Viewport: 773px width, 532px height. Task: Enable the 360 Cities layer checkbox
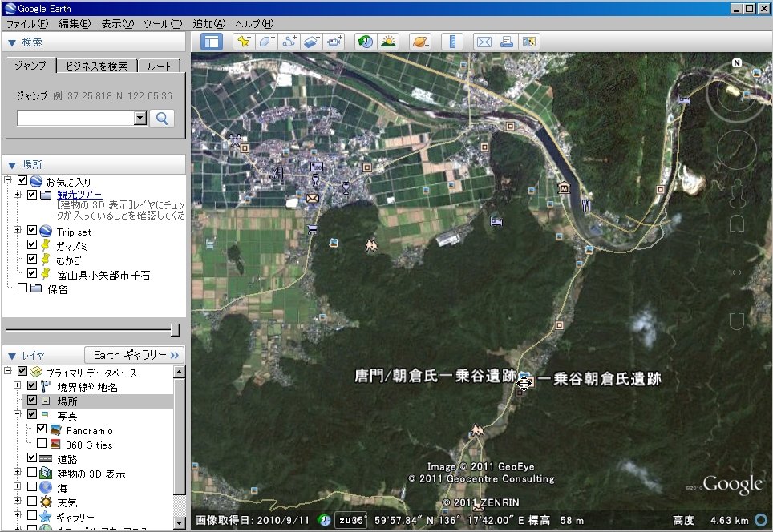[x=42, y=445]
